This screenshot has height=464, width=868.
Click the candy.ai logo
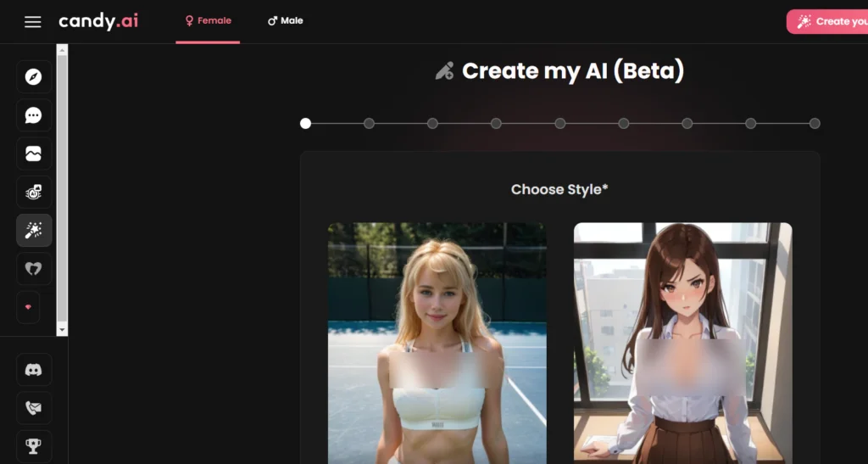point(98,21)
